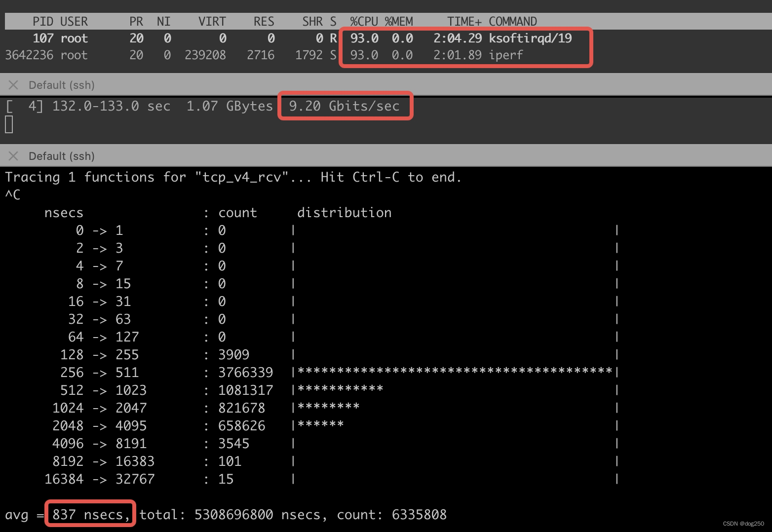The width and height of the screenshot is (772, 532).
Task: Click the 128 -> 255 bucket label
Action: [x=99, y=355]
